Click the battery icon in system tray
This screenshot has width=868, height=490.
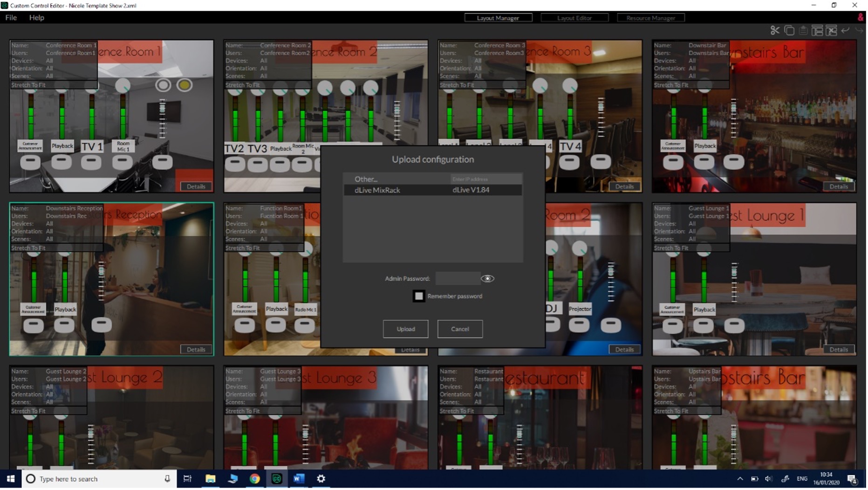click(x=756, y=480)
